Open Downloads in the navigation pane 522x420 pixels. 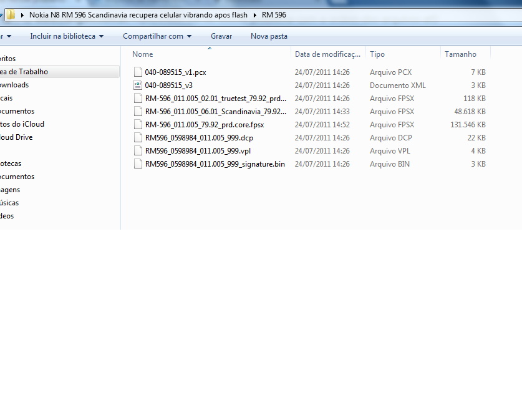pyautogui.click(x=14, y=85)
